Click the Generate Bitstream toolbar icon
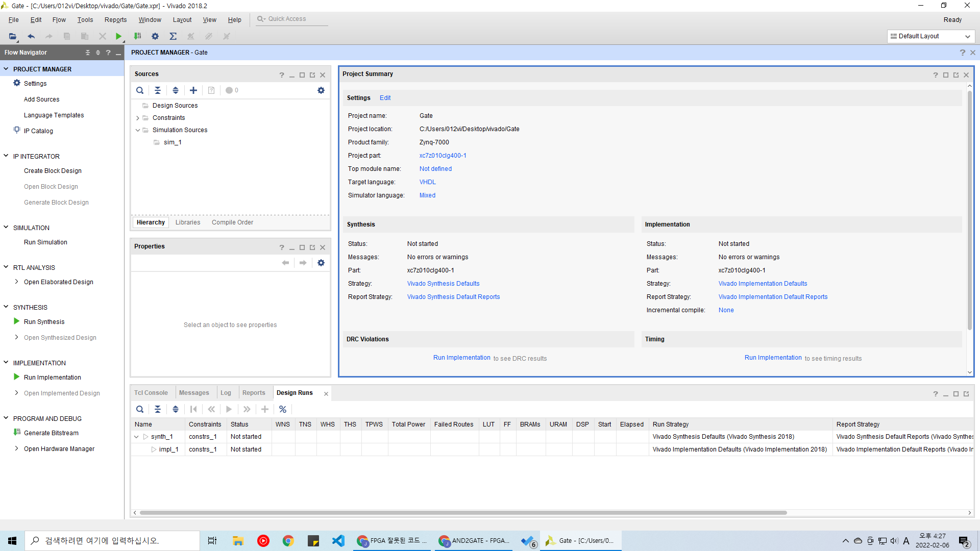 tap(137, 36)
